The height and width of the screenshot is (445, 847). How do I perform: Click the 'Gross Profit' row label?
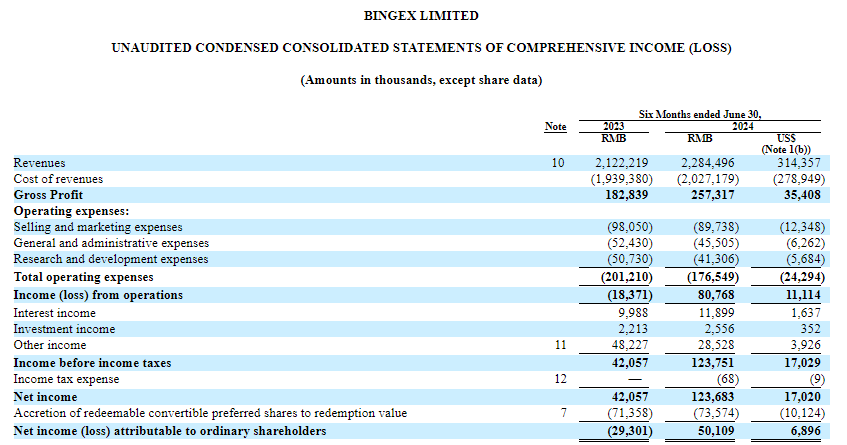coord(48,195)
